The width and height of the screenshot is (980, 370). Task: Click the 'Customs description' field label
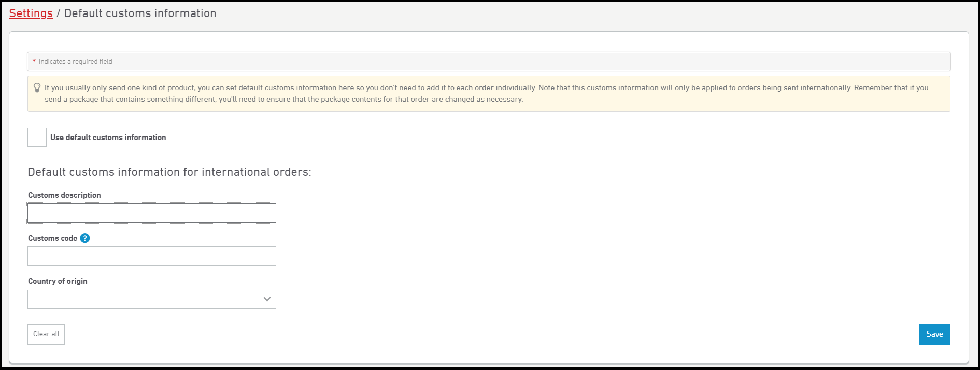click(64, 195)
